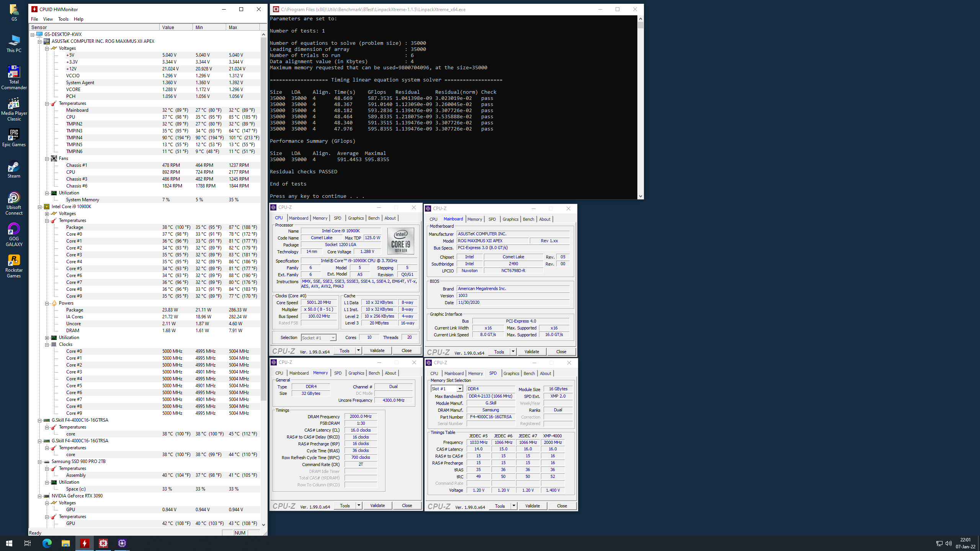Switch to the Bench tab in CPU-Z CPU window

click(x=374, y=218)
